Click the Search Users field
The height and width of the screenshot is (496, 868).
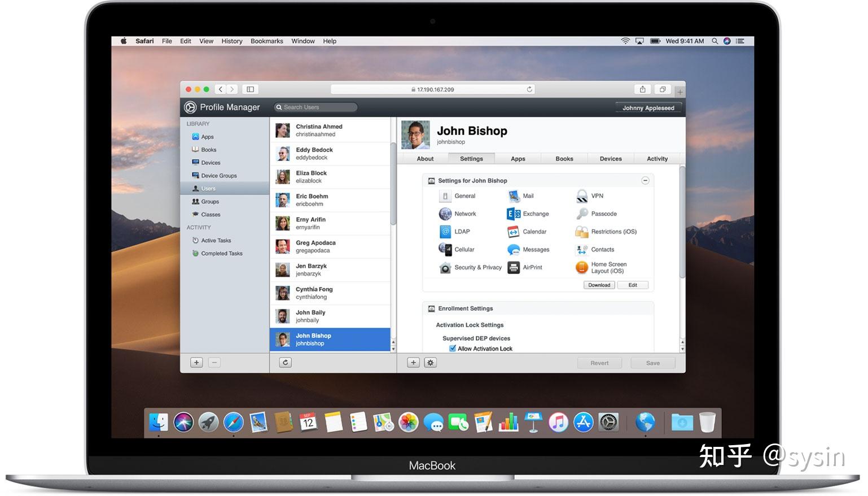point(316,107)
